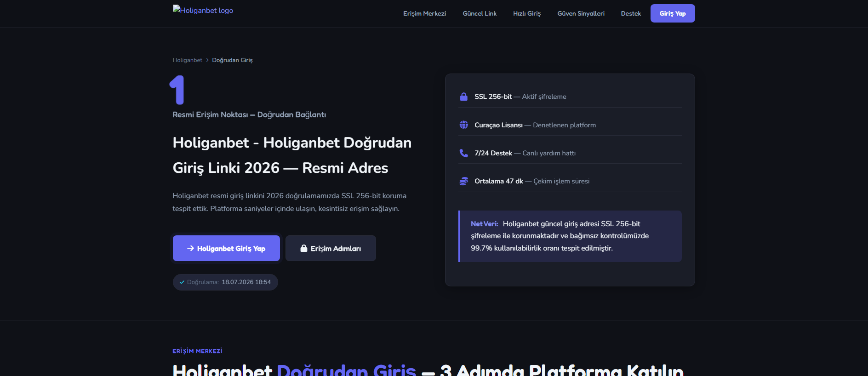Click the 7/24 Destek phone icon
The image size is (868, 376).
click(x=463, y=153)
